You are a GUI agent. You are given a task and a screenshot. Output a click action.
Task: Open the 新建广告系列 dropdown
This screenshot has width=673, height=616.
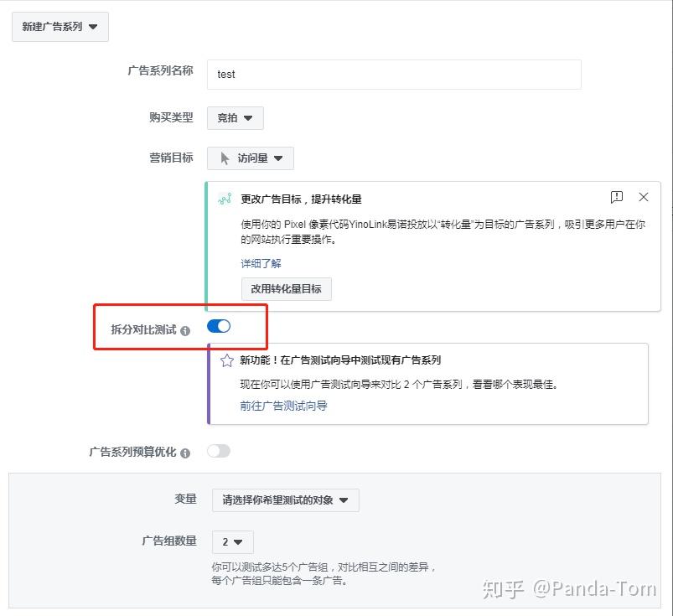point(60,27)
